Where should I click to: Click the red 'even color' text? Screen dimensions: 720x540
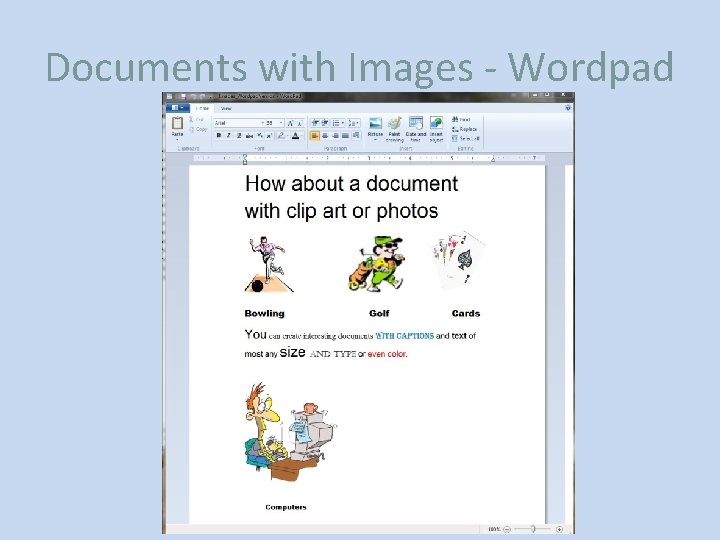(x=387, y=354)
